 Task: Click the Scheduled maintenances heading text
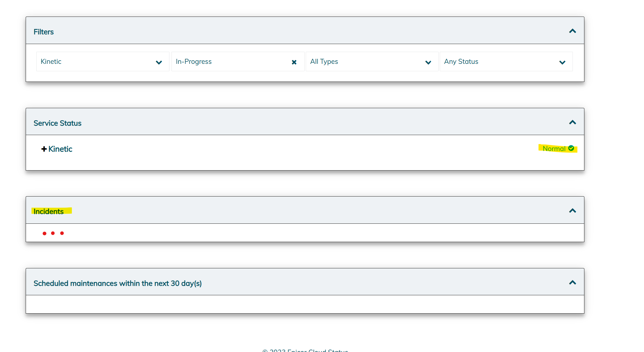click(x=117, y=283)
